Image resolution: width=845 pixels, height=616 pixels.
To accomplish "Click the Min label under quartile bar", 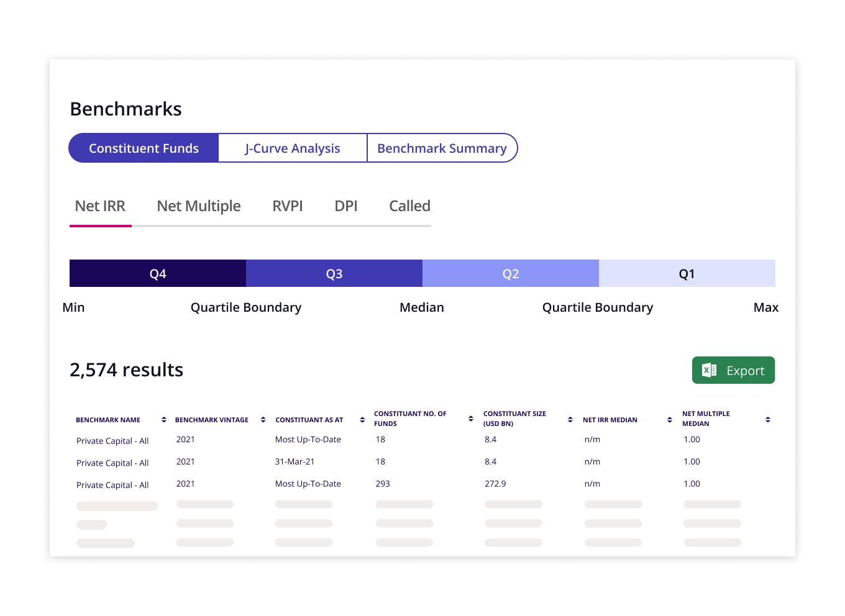I will [73, 307].
